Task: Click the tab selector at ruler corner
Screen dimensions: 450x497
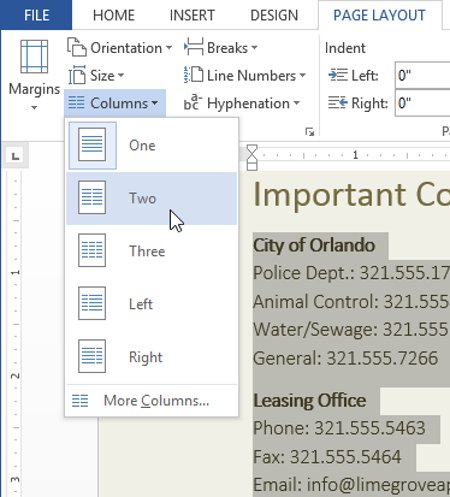Action: click(x=15, y=156)
